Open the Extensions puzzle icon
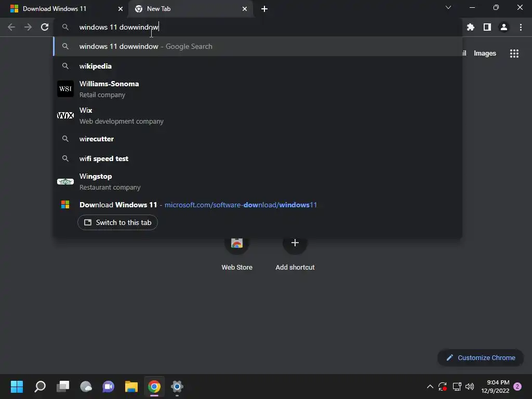This screenshot has height=399, width=532. click(471, 27)
